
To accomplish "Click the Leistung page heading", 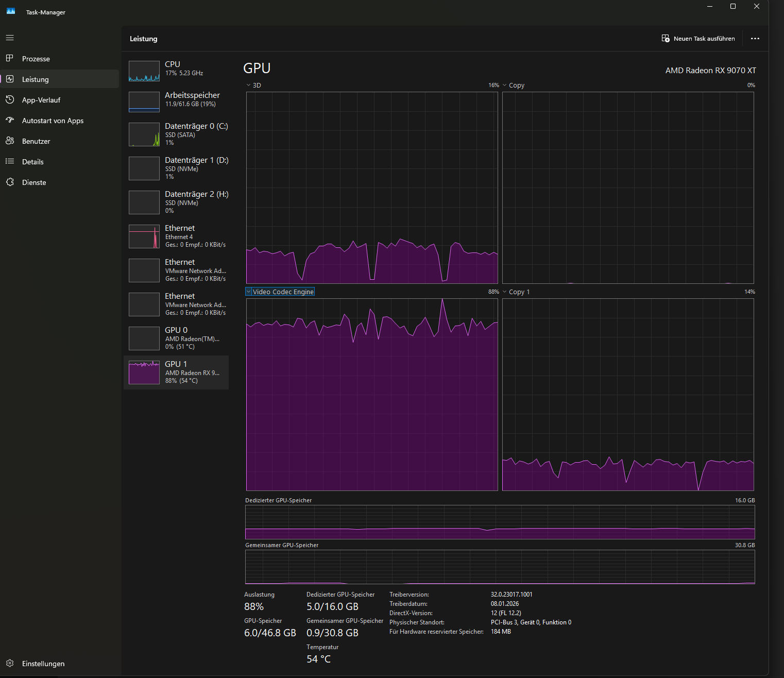I will point(144,39).
